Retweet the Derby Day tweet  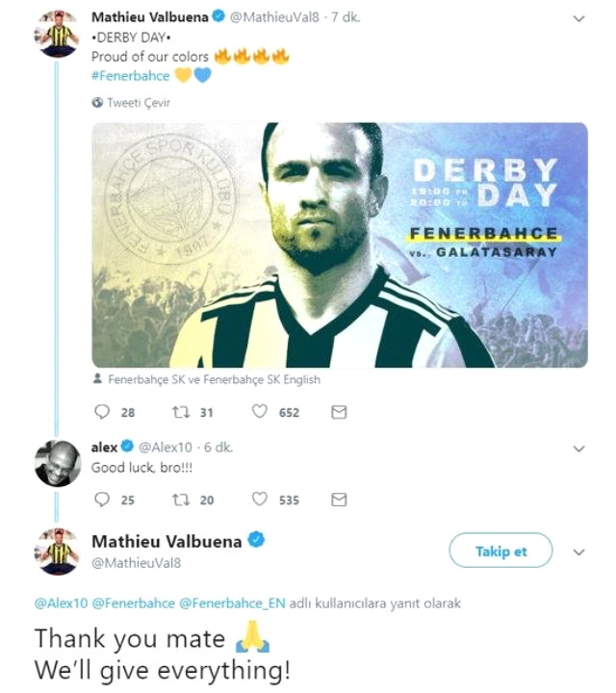pos(180,412)
